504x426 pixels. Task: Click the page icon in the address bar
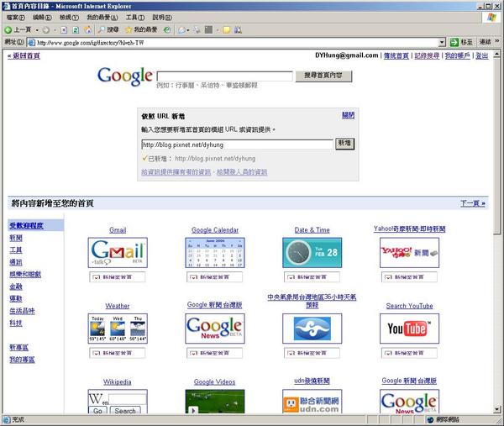pyautogui.click(x=32, y=43)
